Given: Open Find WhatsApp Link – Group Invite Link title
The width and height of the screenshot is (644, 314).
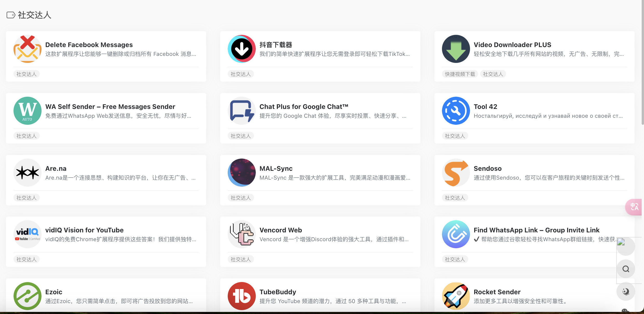Looking at the screenshot, I should (x=536, y=230).
